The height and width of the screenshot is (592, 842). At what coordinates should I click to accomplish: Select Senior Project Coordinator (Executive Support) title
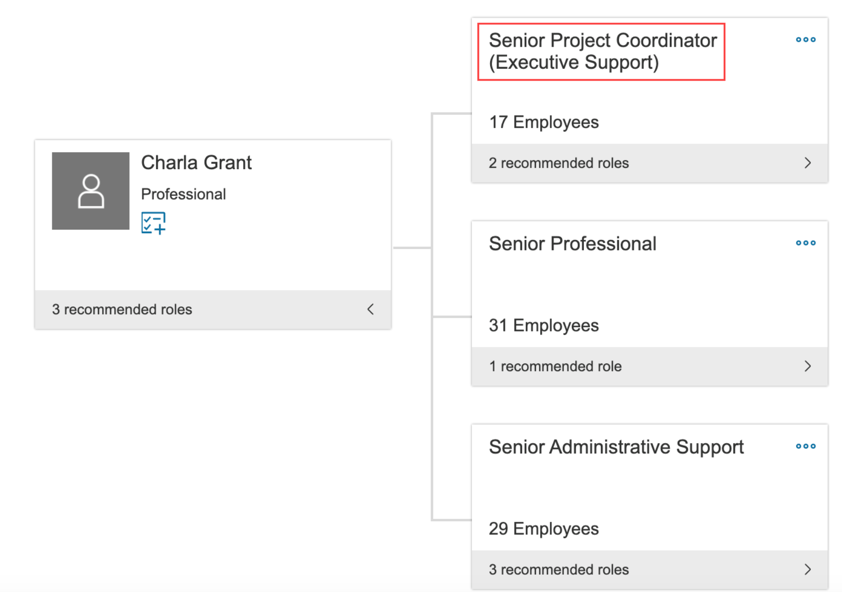602,52
